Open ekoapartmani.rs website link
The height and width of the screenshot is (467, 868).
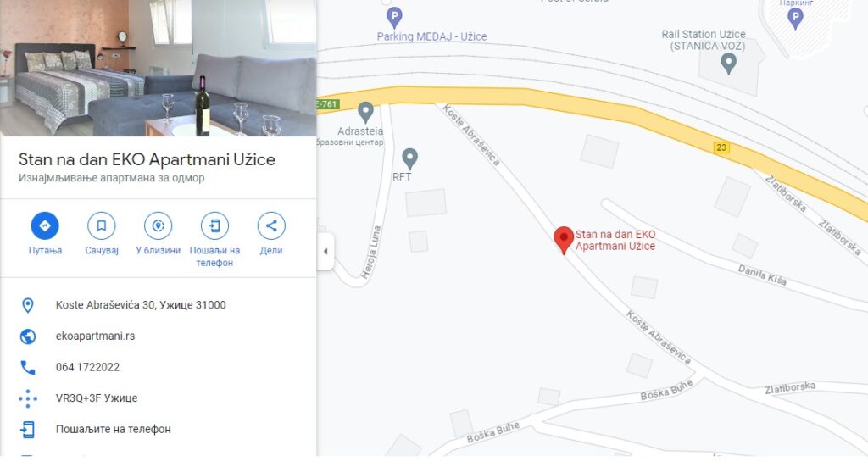(x=95, y=336)
